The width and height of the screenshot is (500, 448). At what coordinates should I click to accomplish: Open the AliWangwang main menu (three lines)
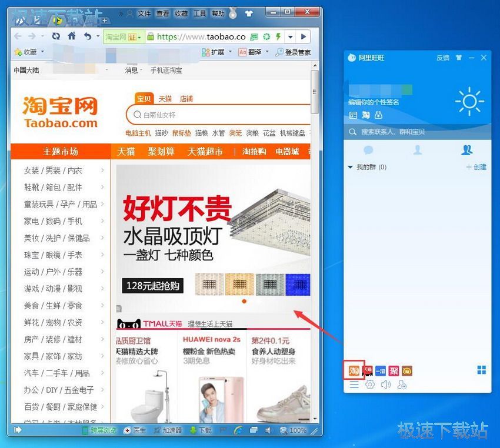[354, 385]
